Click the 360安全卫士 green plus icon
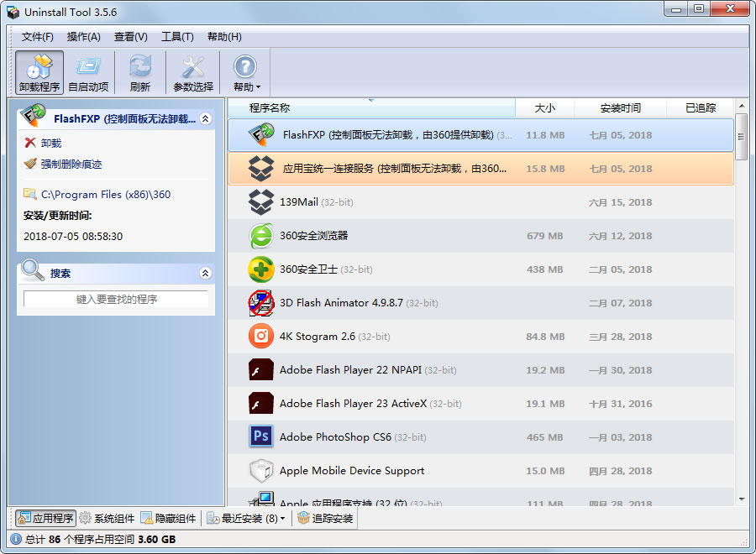The image size is (756, 554). coord(261,269)
